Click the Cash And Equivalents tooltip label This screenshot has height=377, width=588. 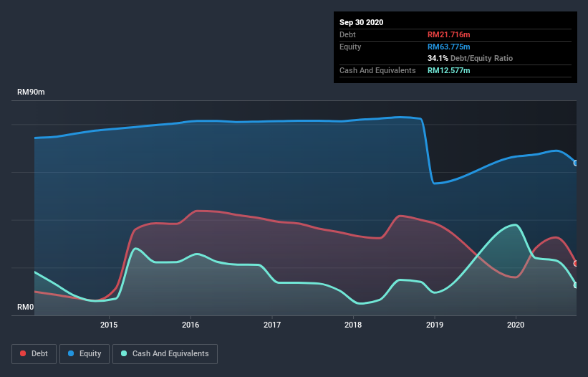(x=377, y=70)
